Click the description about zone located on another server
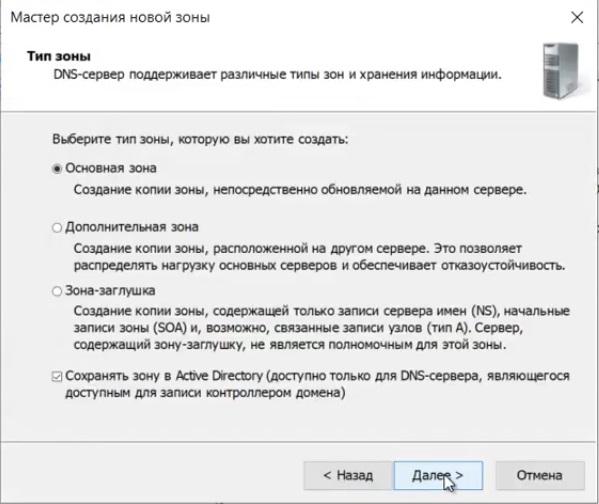This screenshot has height=504, width=599. click(x=298, y=248)
